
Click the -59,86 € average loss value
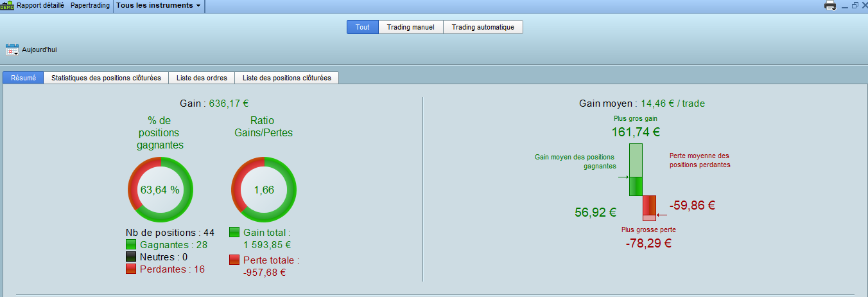pos(692,206)
